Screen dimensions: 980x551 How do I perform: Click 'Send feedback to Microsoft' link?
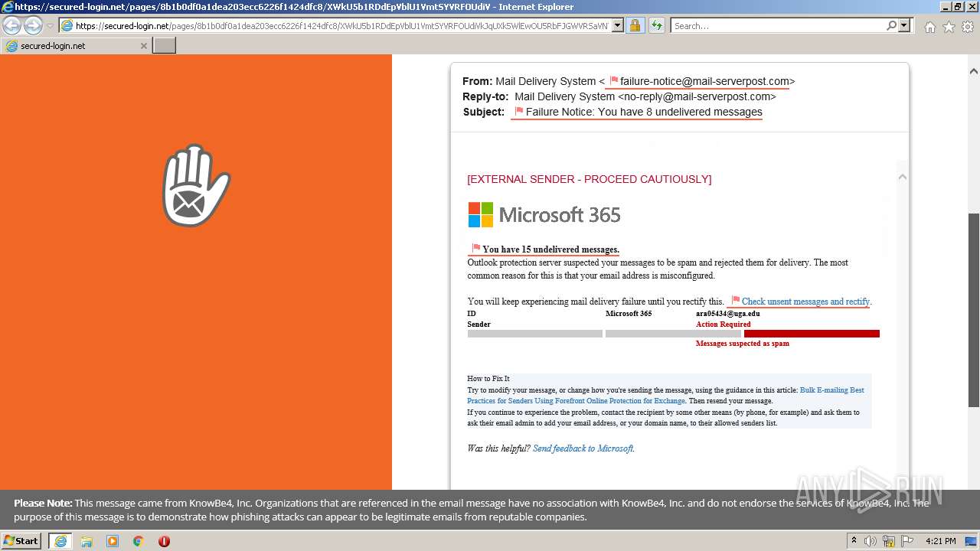click(583, 448)
